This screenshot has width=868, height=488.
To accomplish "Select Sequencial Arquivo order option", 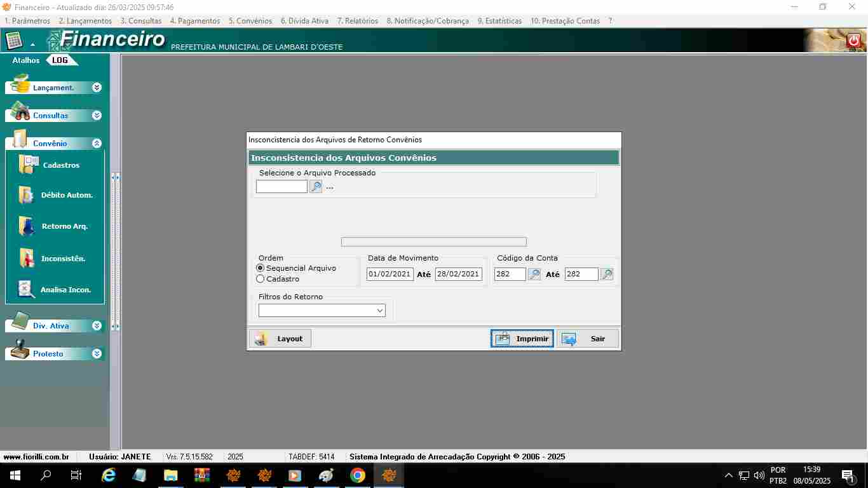I will tap(261, 268).
